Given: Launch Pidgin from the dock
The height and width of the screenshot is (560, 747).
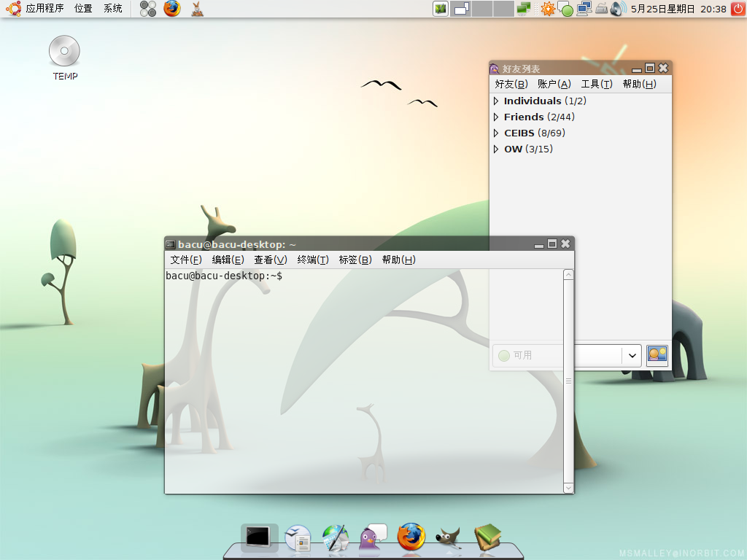Looking at the screenshot, I should (x=373, y=537).
